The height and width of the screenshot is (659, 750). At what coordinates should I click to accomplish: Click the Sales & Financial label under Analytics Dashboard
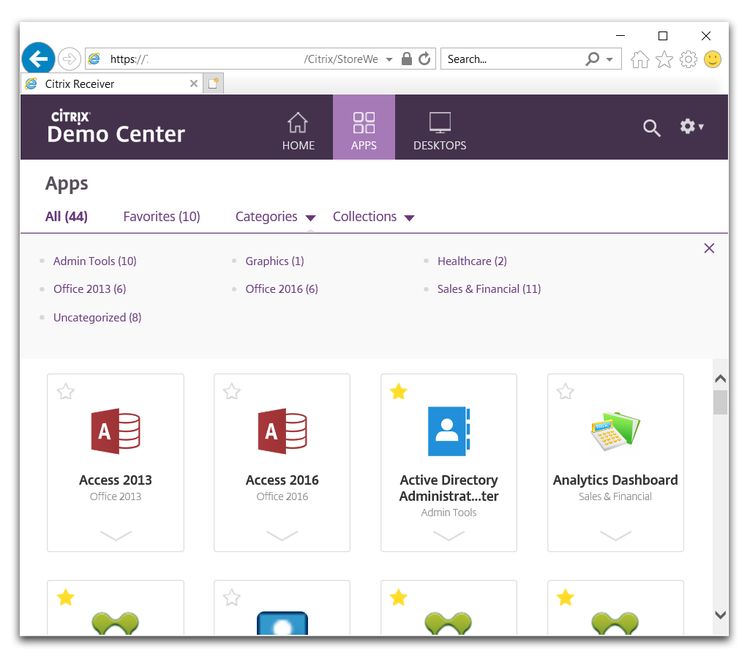click(615, 496)
